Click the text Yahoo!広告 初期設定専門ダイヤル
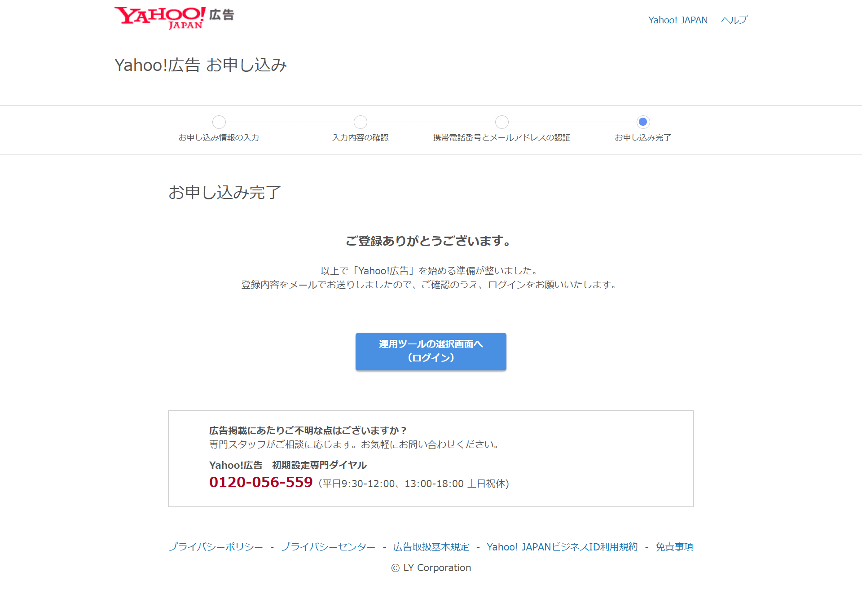Screen dimensions: 862x616 pos(288,465)
